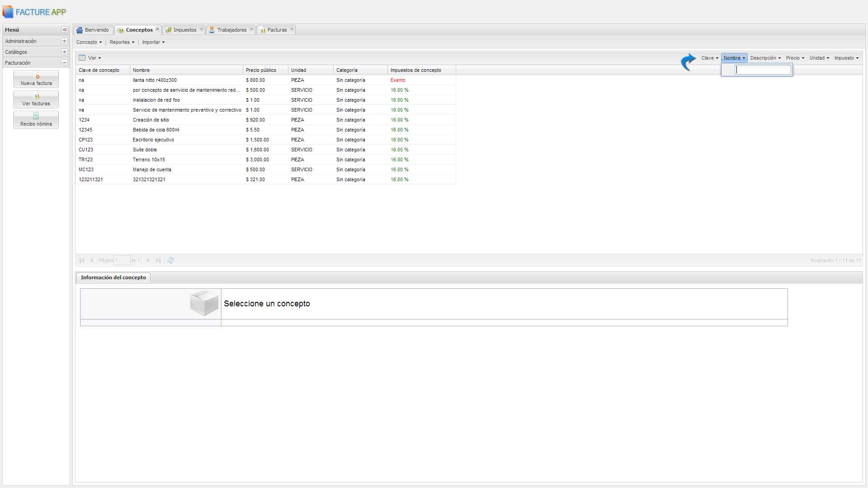Open the Recibo nómina shortcut
Screen dimensions: 868x488
pyautogui.click(x=36, y=120)
